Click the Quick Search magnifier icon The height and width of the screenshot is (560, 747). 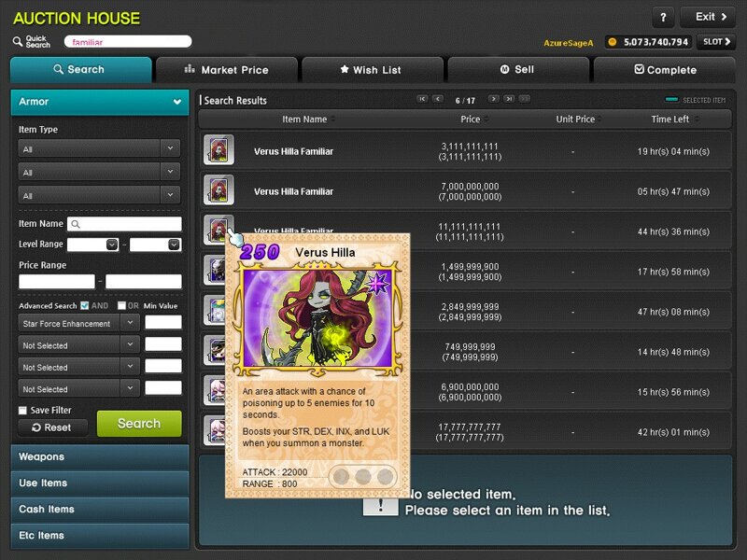(x=18, y=41)
